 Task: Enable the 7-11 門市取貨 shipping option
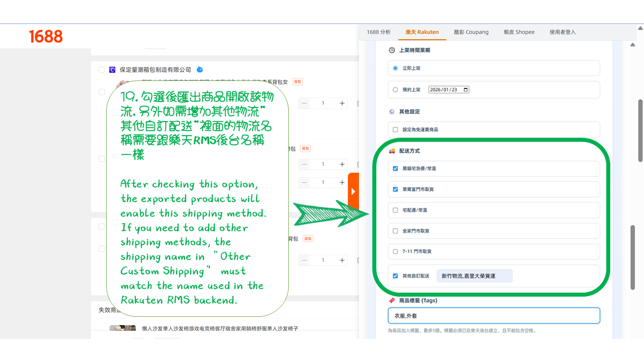coord(395,251)
